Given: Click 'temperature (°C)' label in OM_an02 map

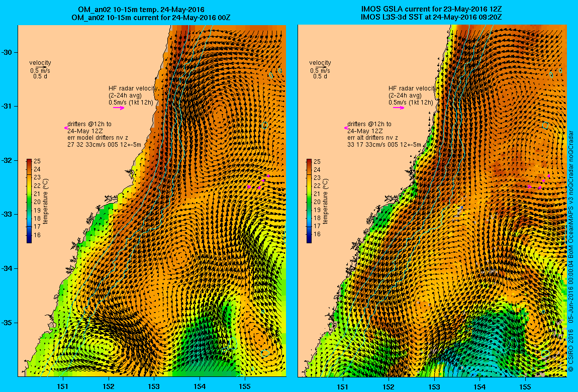Looking at the screenshot, I should point(46,202).
